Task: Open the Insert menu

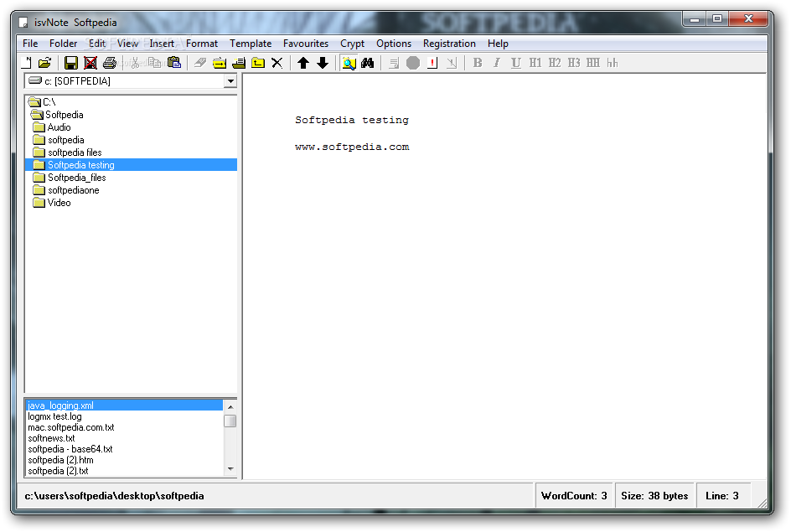Action: [162, 44]
